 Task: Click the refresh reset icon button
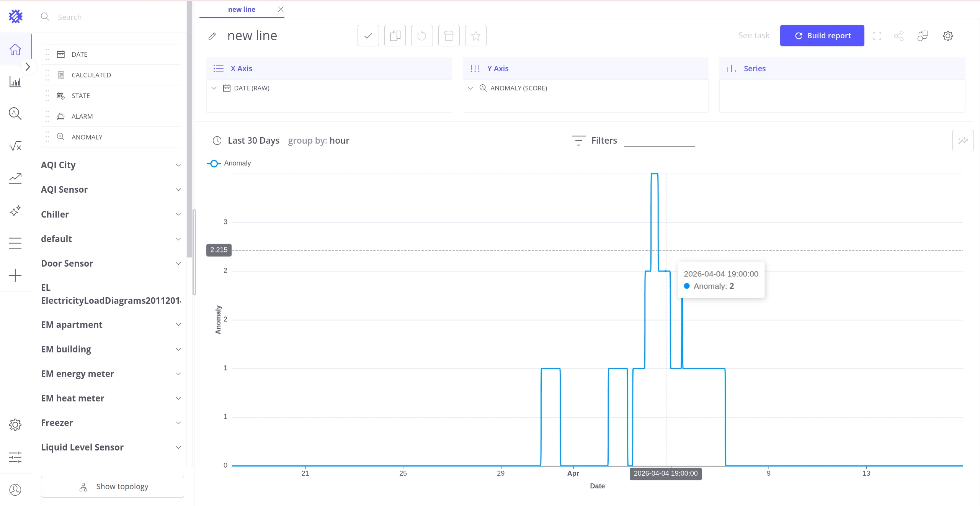422,36
